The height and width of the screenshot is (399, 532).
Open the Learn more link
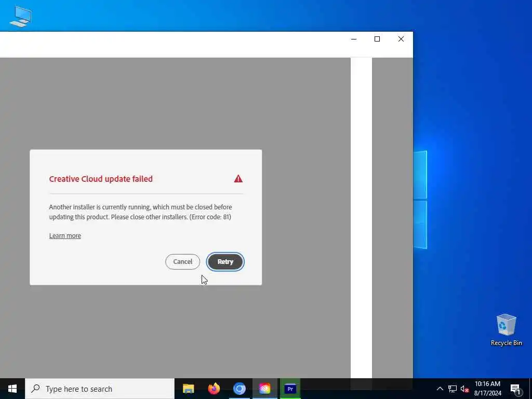tap(65, 236)
